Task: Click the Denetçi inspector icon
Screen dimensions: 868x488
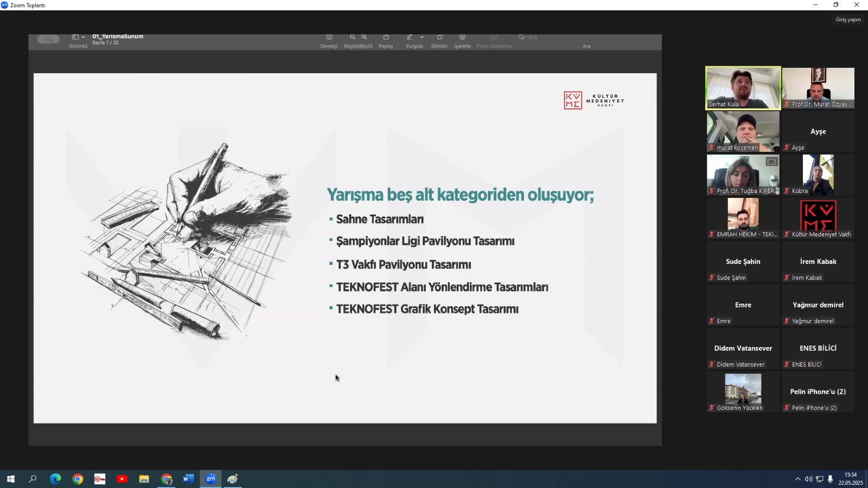Action: [329, 37]
